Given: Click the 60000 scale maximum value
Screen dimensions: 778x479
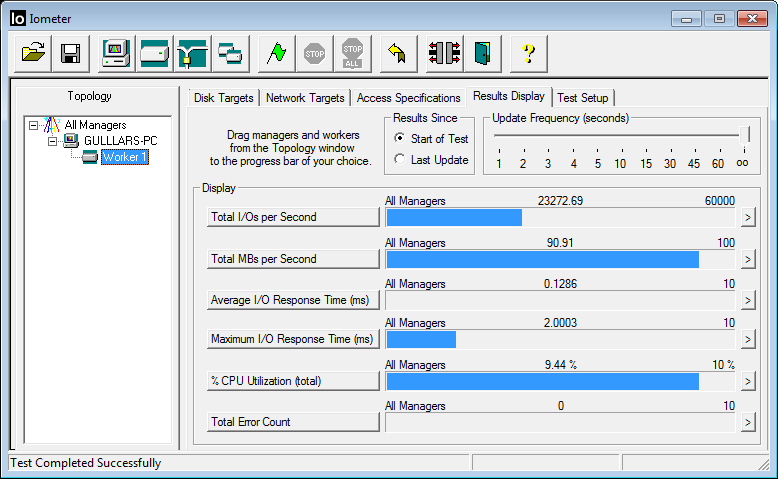Looking at the screenshot, I should pos(719,201).
